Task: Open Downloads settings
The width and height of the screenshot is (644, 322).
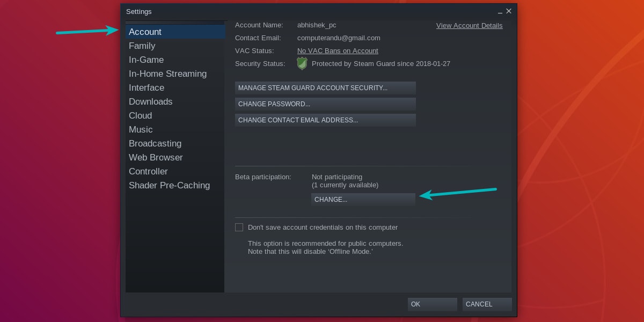Action: 150,101
